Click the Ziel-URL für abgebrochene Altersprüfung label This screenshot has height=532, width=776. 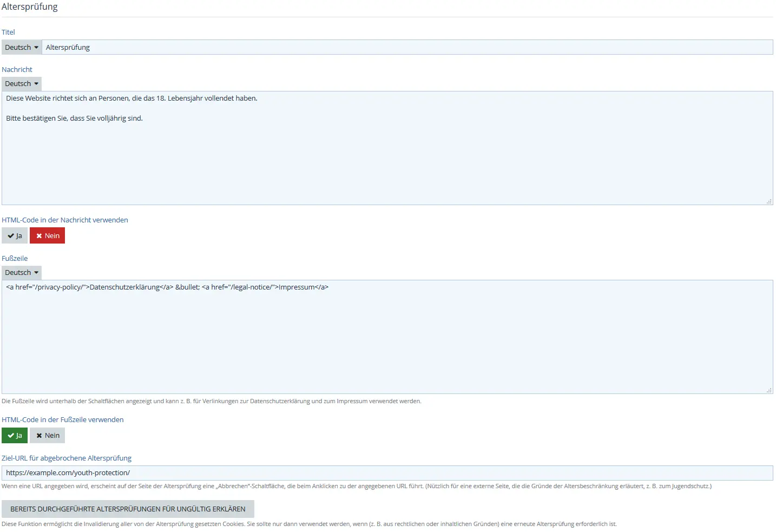67,458
